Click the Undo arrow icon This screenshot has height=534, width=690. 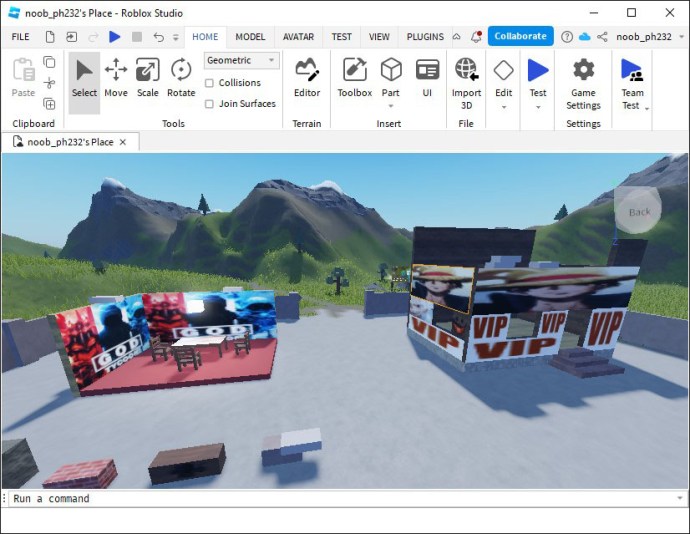(158, 37)
